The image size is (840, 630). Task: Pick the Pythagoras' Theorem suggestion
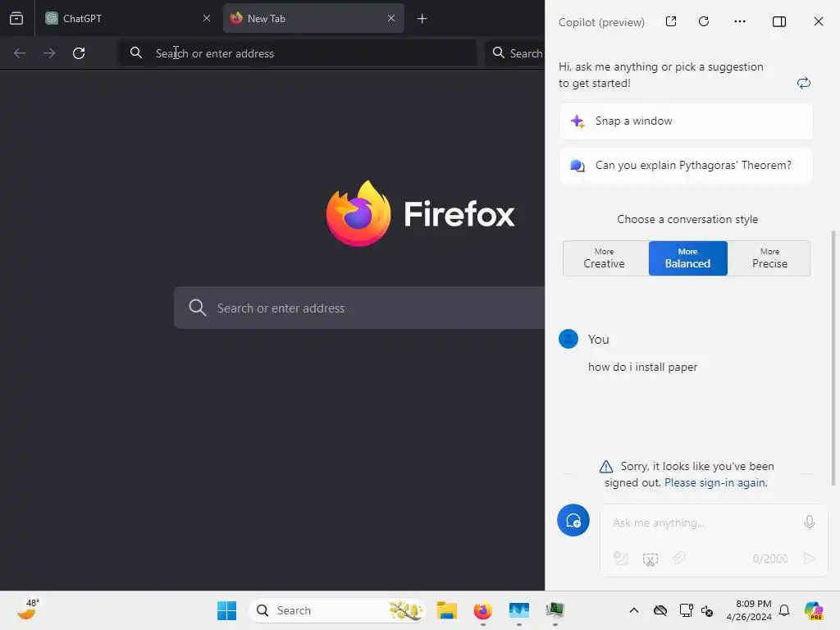click(686, 166)
